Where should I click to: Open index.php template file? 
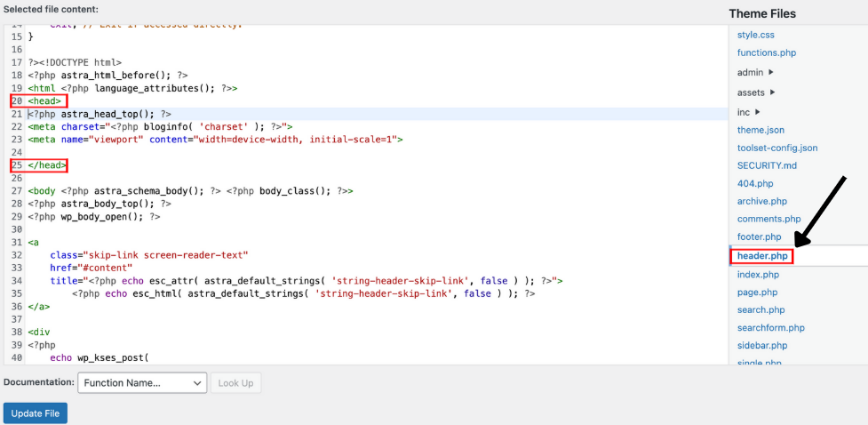coord(758,275)
